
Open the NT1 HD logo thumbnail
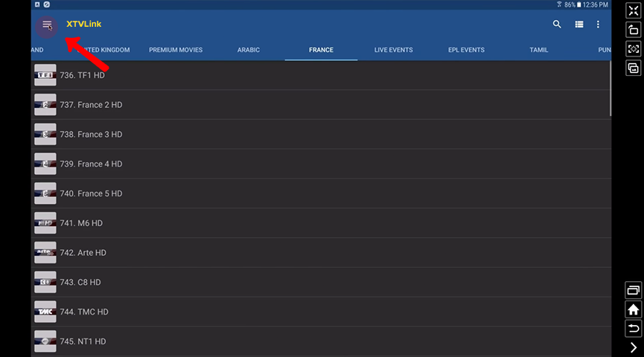coord(45,341)
